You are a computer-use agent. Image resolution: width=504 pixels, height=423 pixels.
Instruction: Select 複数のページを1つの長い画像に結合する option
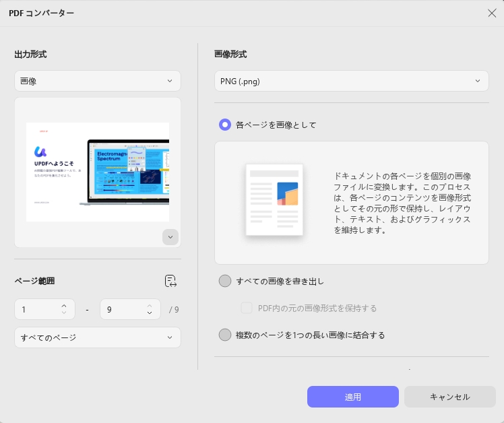(225, 335)
